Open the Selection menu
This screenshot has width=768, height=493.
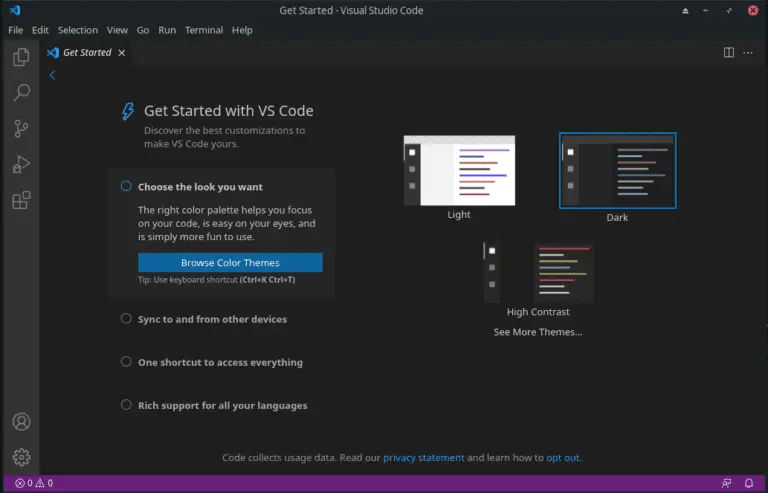pos(78,30)
